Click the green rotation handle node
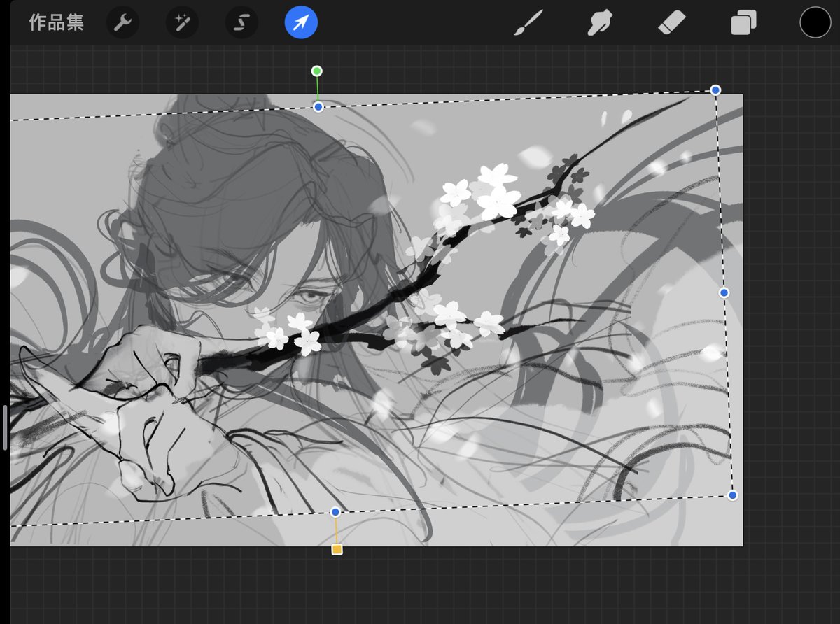Viewport: 840px width, 624px height. 316,71
